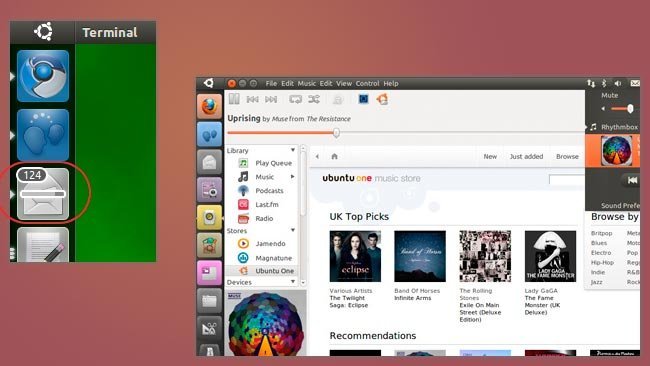This screenshot has height=366, width=650.
Task: Open the Help menu
Action: [x=390, y=83]
